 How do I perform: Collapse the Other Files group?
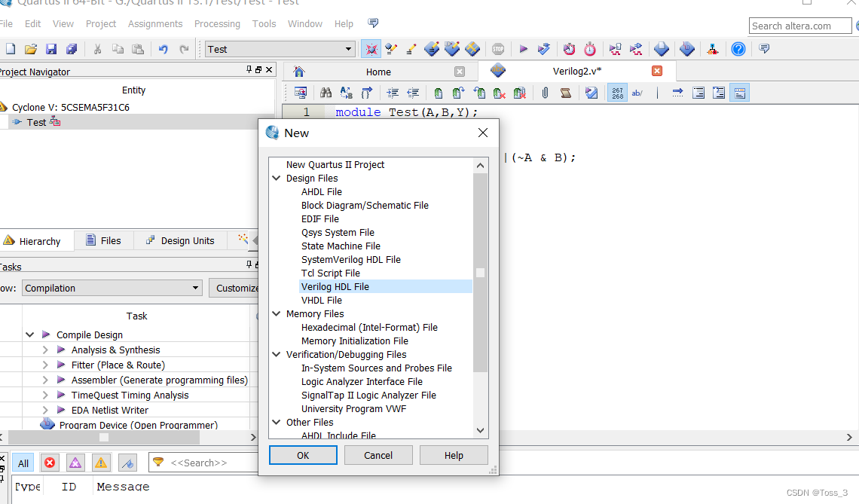coord(276,422)
